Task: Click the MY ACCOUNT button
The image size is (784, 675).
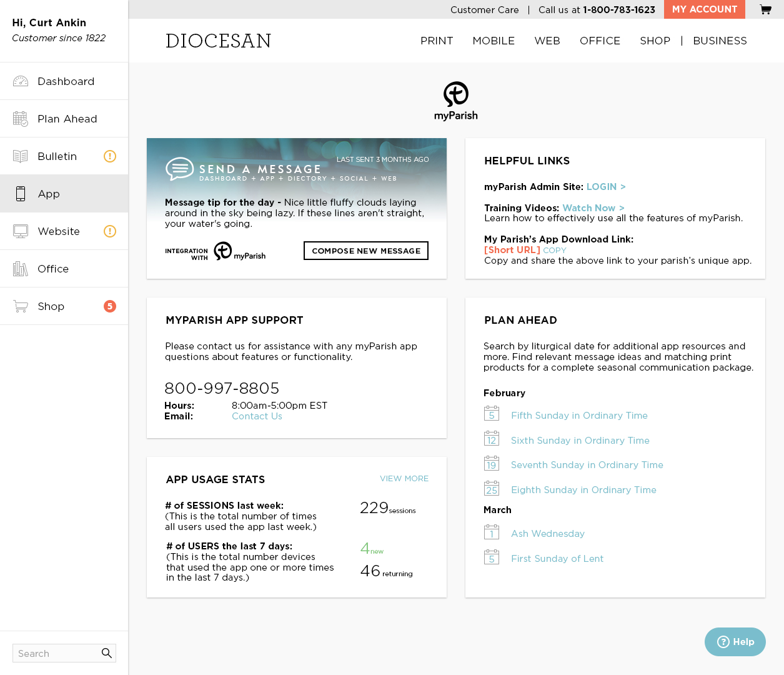Action: coord(704,9)
